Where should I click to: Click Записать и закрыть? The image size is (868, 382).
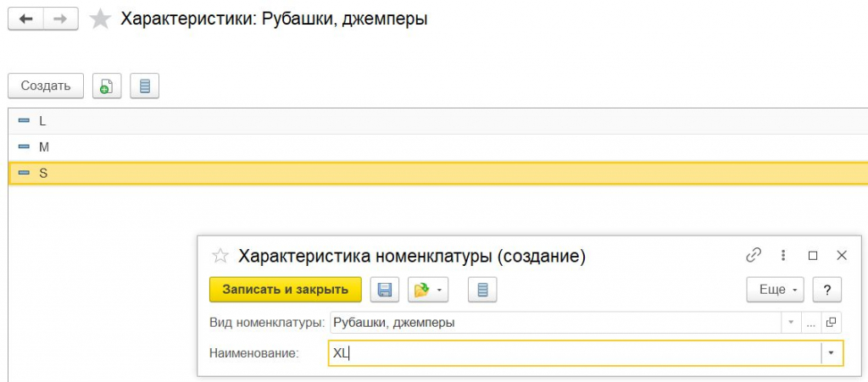[x=285, y=290]
